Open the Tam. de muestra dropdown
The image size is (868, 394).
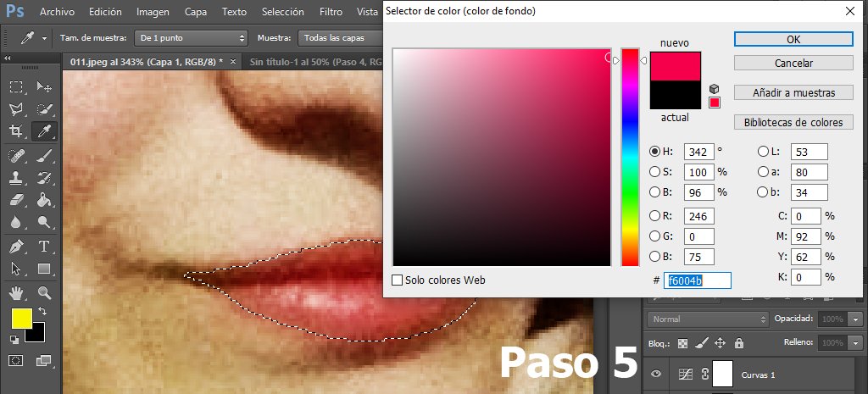[191, 38]
